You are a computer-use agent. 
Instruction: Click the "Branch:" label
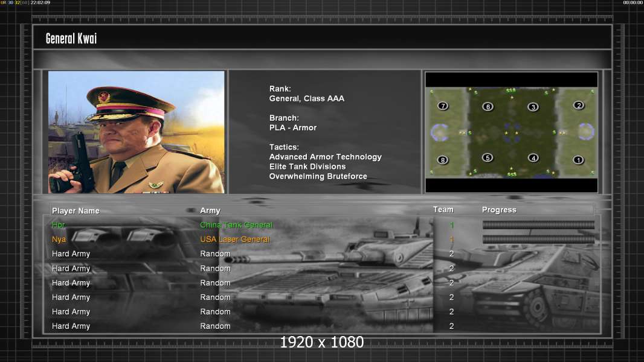tap(284, 118)
